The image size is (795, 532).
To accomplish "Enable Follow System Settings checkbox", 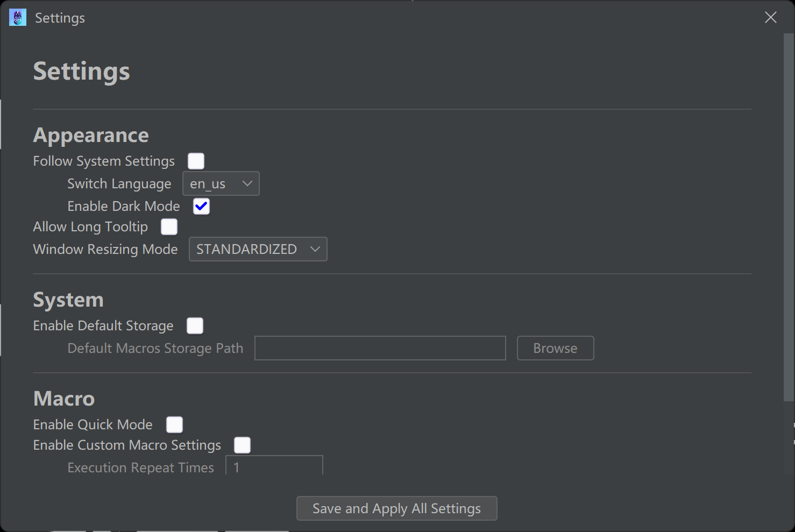I will point(196,161).
